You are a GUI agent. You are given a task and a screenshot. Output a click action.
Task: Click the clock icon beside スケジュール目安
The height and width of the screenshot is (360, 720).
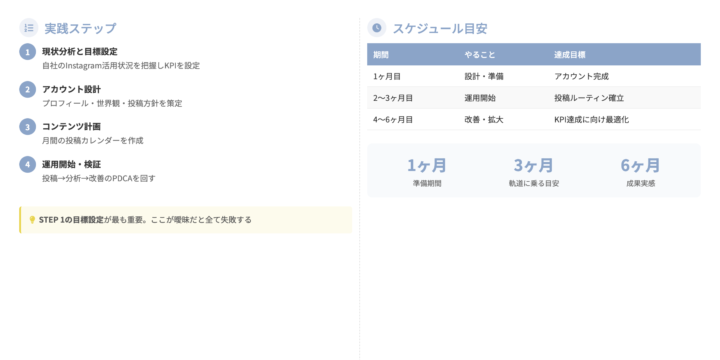click(377, 28)
